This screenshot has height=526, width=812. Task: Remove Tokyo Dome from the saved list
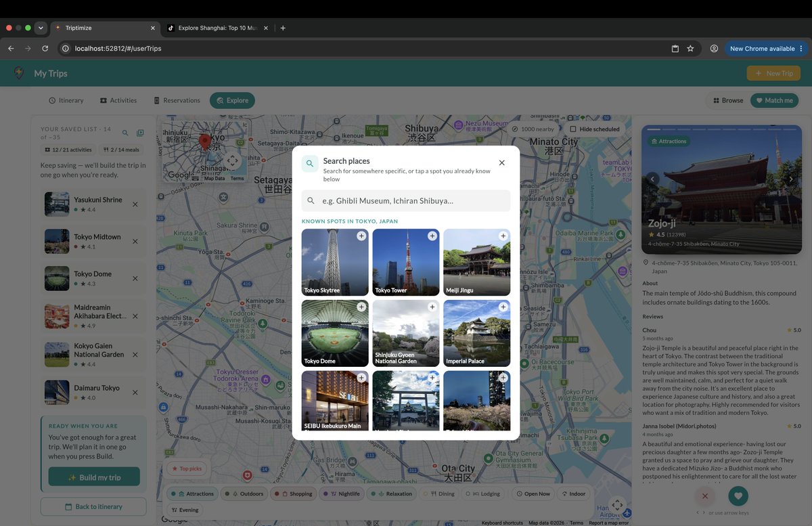click(x=135, y=278)
